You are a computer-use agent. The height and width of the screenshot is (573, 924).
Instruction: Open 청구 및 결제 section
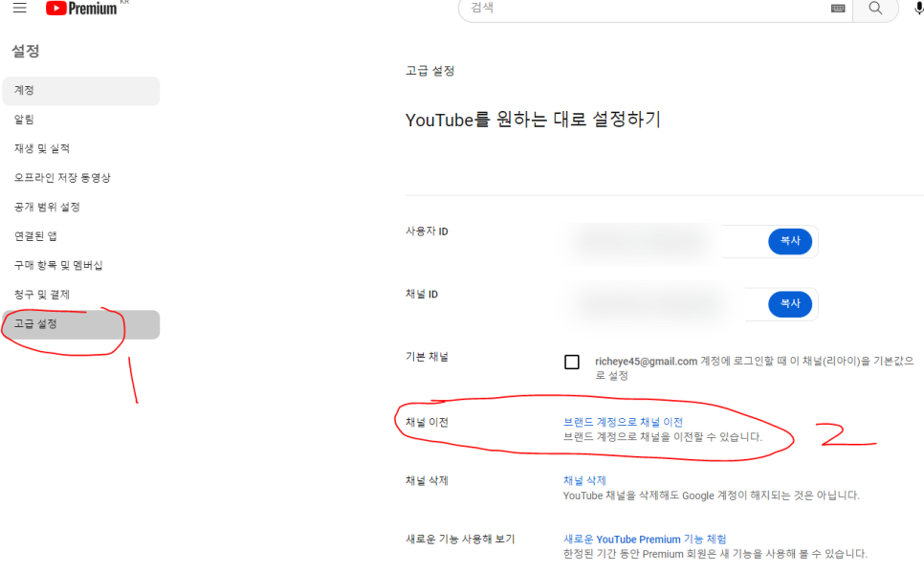point(80,295)
